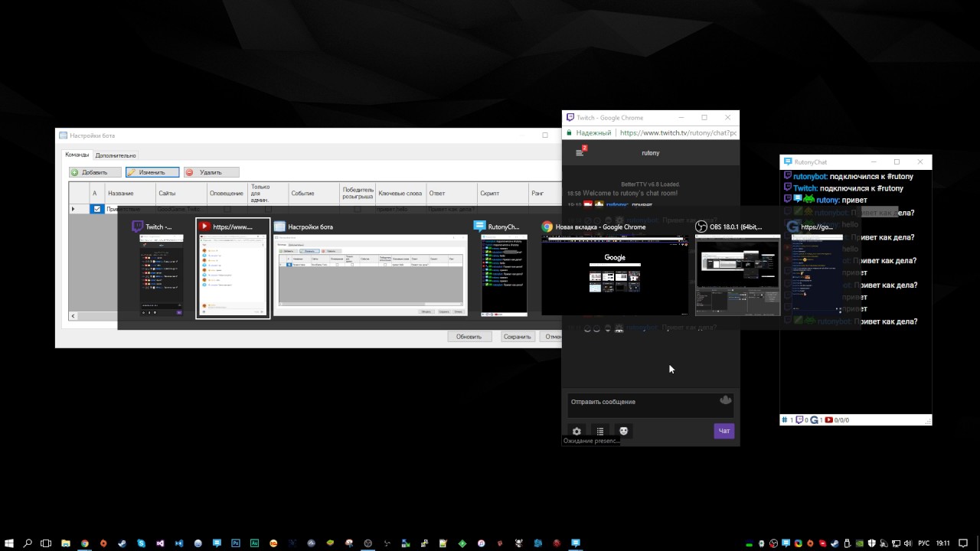Click the Обновить button
The image size is (980, 551).
tap(469, 337)
